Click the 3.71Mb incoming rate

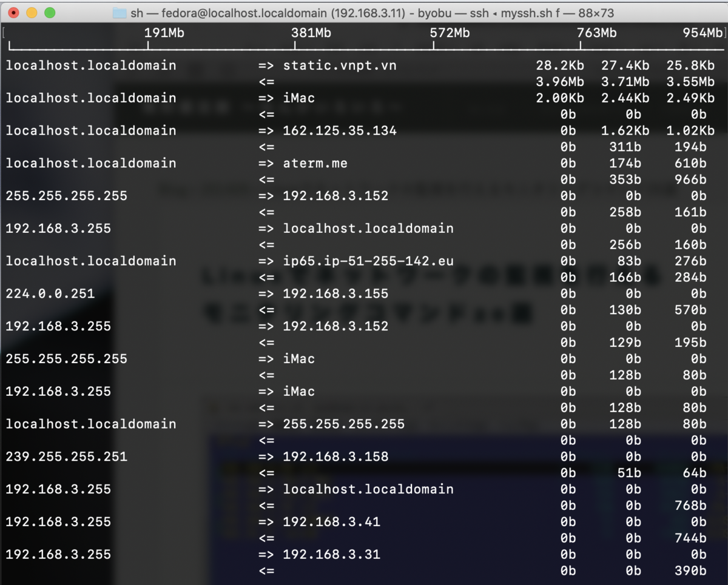(x=625, y=82)
